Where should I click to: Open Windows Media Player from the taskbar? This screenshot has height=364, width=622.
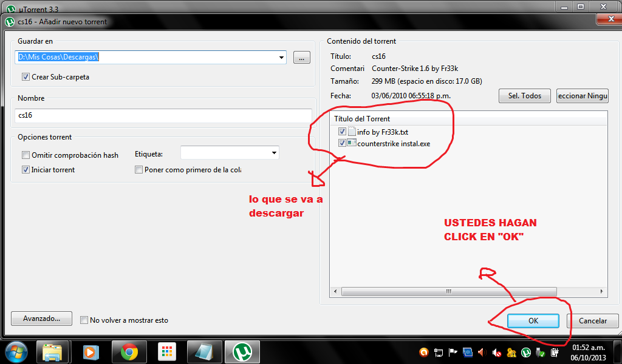click(91, 352)
